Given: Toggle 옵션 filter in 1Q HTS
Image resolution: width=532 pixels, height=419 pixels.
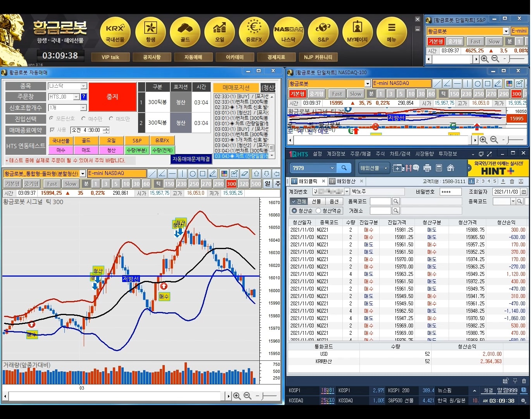Looking at the screenshot, I should (x=334, y=201).
